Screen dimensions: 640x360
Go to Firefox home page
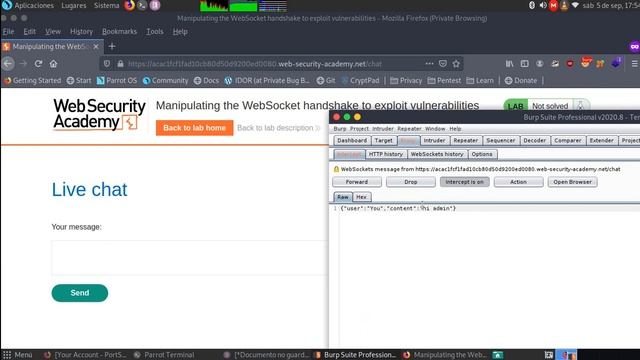pyautogui.click(x=53, y=64)
